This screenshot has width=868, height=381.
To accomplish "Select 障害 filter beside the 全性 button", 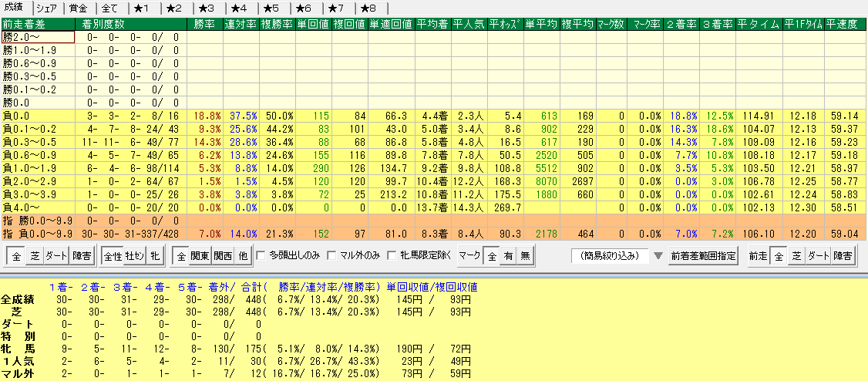I will tap(82, 256).
